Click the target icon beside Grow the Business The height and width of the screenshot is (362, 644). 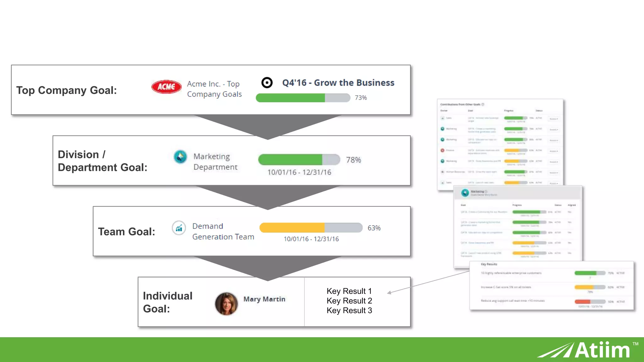(267, 83)
